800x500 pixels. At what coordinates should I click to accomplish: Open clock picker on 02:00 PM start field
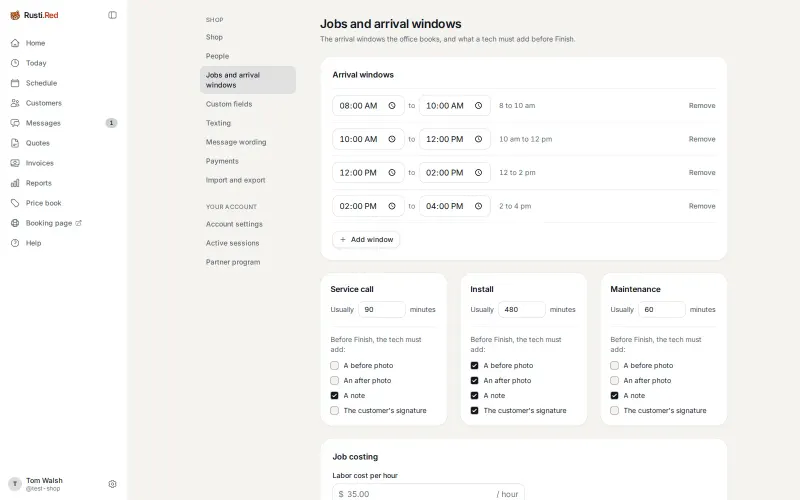392,206
